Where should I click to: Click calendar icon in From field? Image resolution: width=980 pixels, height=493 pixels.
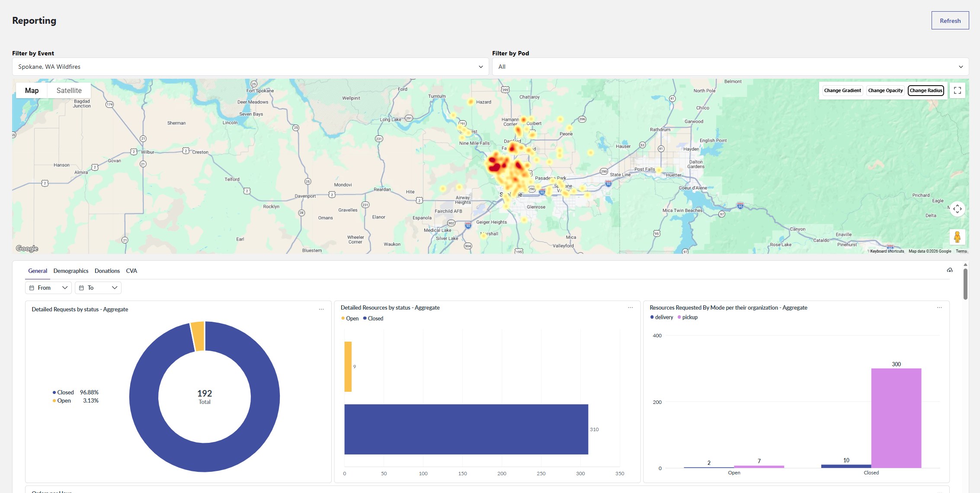32,288
